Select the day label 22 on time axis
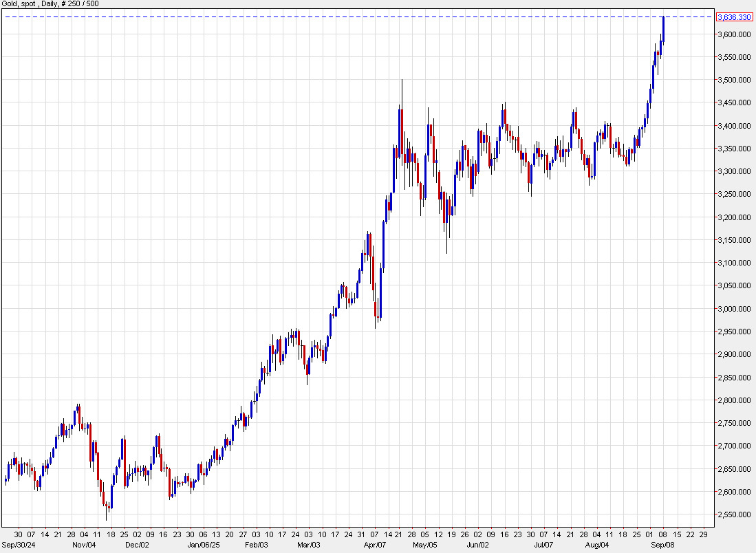 (691, 534)
